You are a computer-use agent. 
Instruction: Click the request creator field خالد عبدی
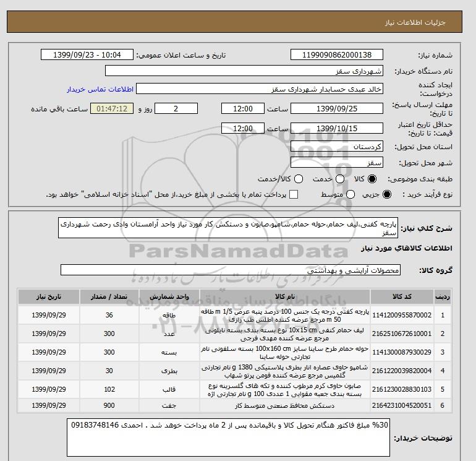[259, 89]
